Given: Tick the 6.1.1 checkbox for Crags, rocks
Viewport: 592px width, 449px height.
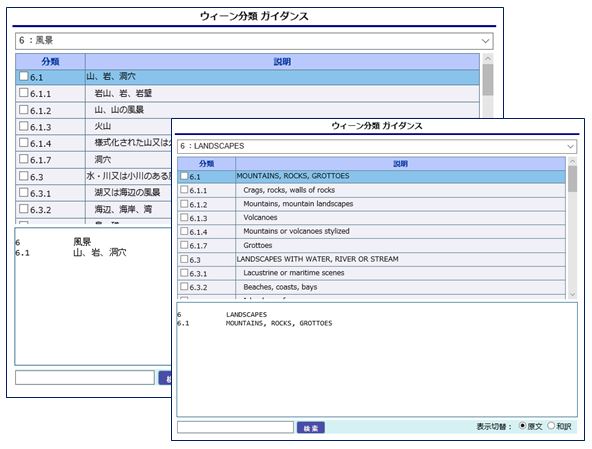Looking at the screenshot, I should pyautogui.click(x=184, y=190).
